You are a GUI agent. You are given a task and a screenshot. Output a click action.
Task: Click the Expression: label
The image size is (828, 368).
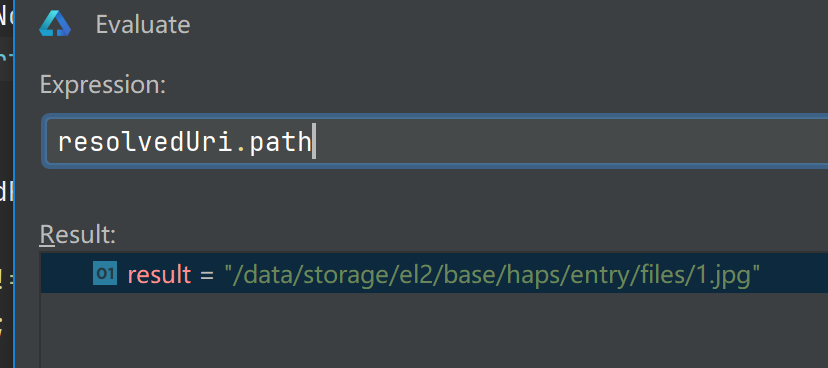[x=103, y=84]
